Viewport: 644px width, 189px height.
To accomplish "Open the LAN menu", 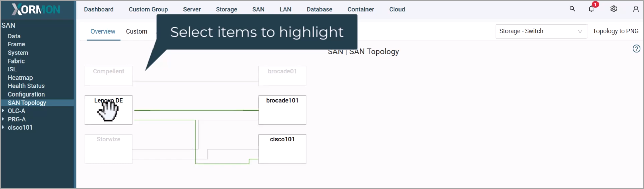I will tap(285, 9).
